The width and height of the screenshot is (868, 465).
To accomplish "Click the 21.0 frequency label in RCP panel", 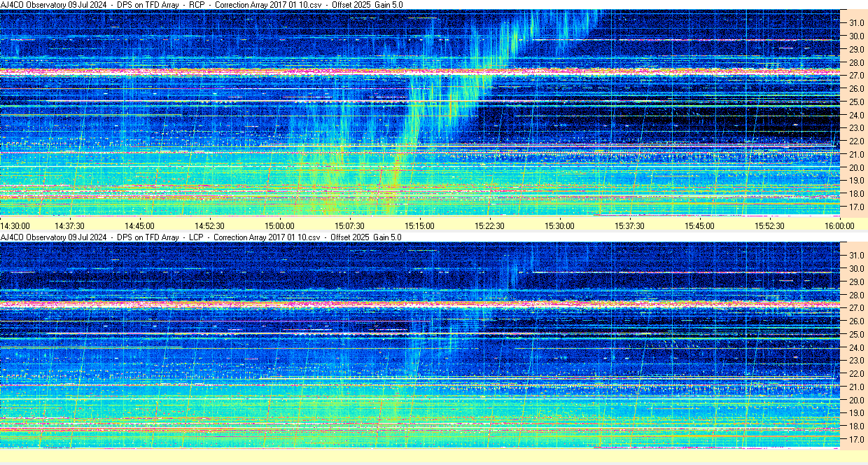I will pos(857,154).
